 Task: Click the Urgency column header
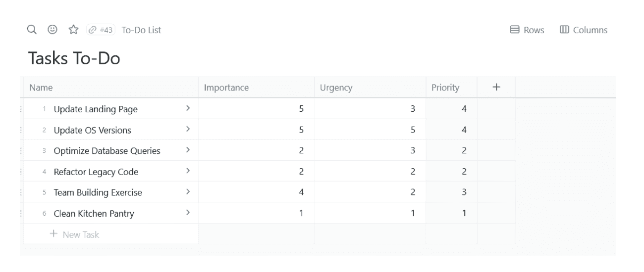pos(336,88)
